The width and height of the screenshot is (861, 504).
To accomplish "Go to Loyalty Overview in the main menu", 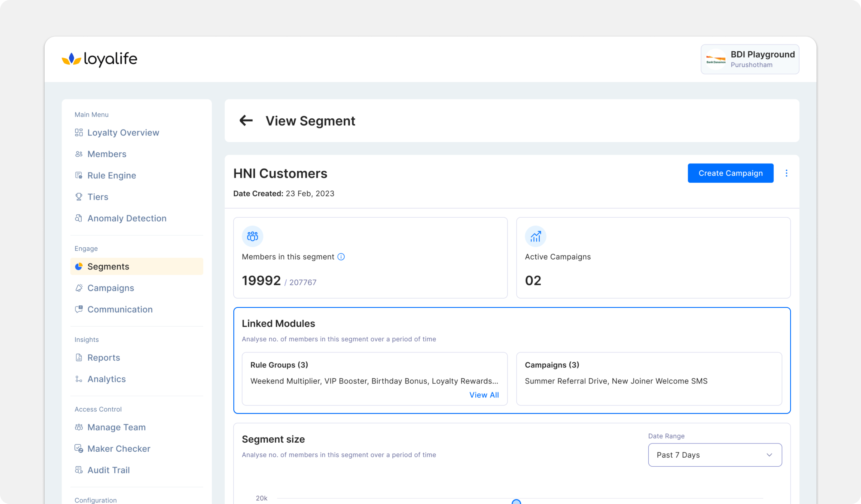I will tap(123, 133).
